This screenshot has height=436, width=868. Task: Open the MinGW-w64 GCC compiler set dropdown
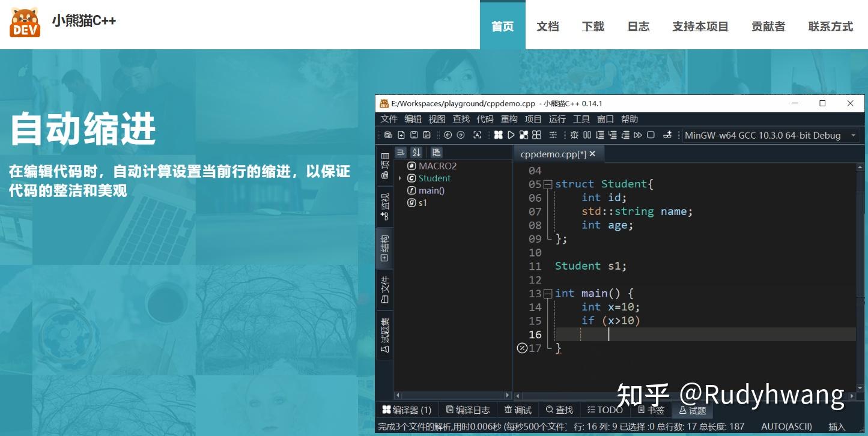click(x=771, y=135)
